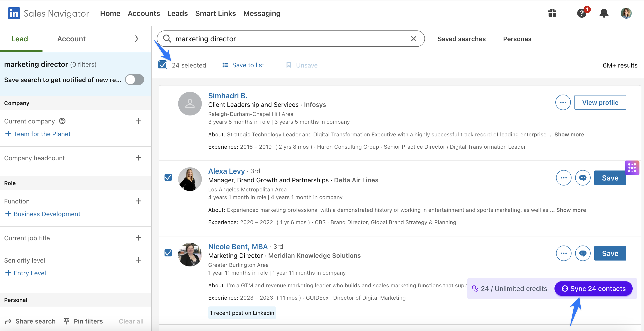644x331 pixels.
Task: Uncheck Alexa Levy's checkbox
Action: pos(168,177)
